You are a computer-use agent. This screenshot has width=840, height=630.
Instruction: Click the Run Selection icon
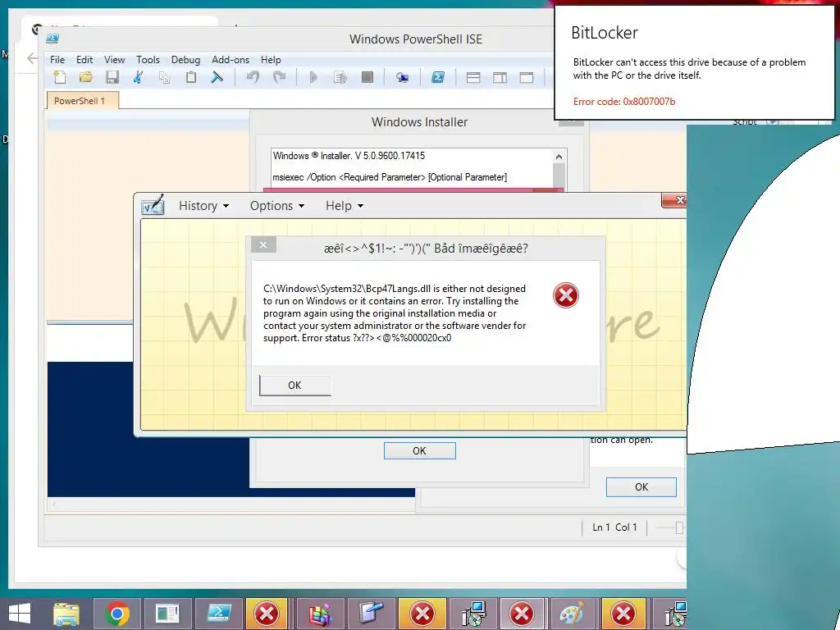point(340,78)
